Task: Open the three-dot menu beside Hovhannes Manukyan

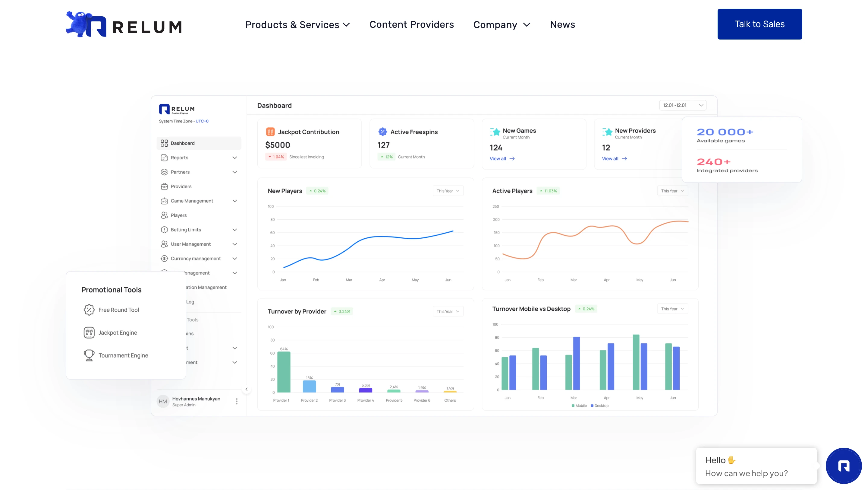Action: 237,401
